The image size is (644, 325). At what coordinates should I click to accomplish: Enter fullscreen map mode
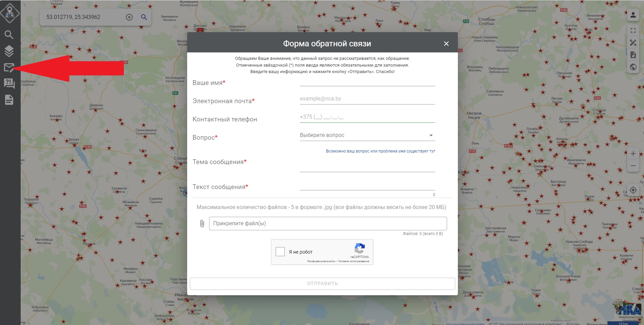[x=633, y=30]
